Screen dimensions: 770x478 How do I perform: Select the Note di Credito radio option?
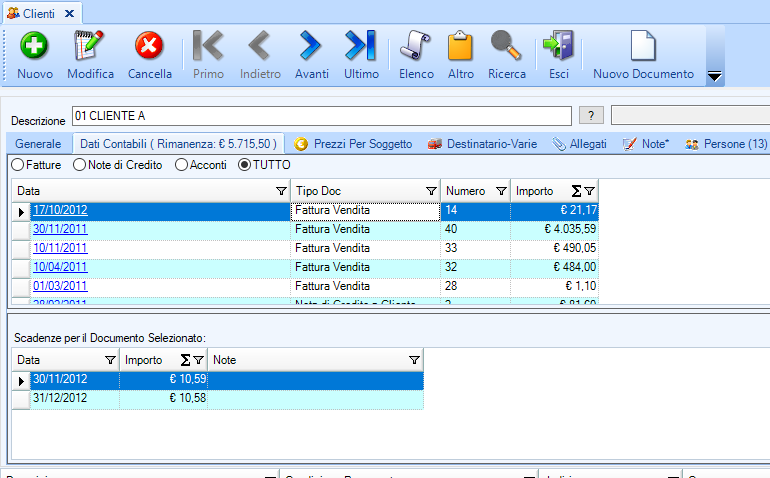[x=81, y=164]
